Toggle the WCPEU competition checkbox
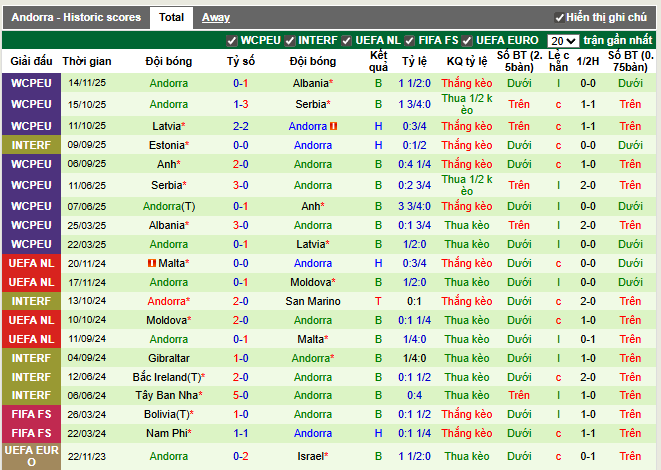 pos(232,40)
